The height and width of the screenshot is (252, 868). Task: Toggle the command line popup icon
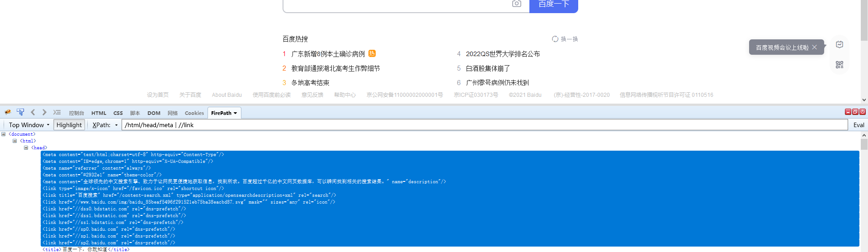tap(57, 112)
